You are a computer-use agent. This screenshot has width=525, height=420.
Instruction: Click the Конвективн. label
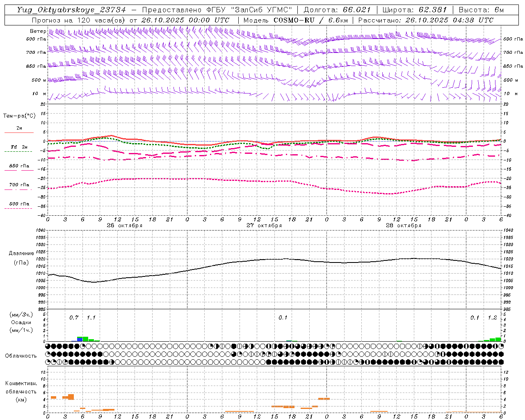point(21,383)
